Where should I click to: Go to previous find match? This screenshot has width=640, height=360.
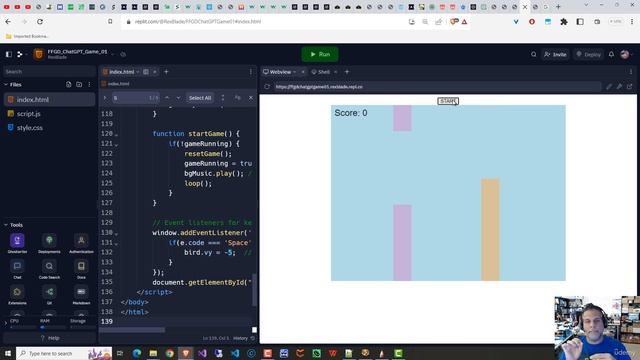(167, 98)
